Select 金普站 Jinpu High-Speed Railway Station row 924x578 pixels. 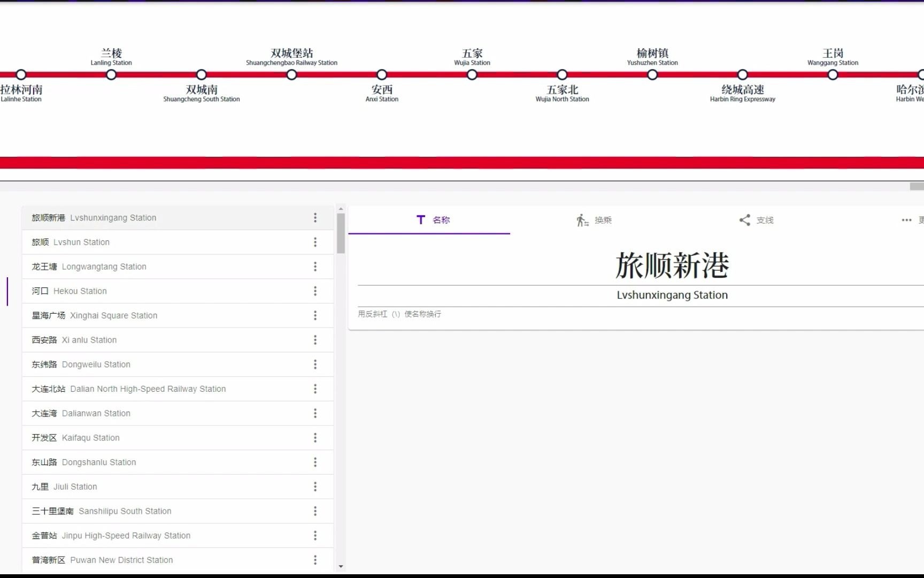pyautogui.click(x=178, y=536)
